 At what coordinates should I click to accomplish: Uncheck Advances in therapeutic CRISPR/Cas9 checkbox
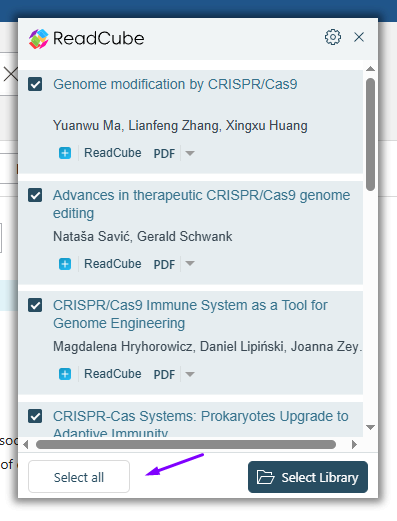35,195
